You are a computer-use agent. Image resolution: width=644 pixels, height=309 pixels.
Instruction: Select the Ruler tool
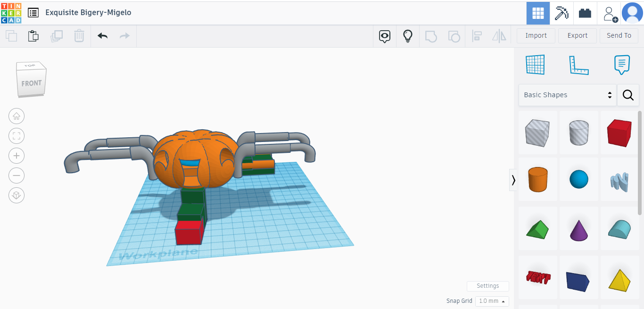click(578, 65)
